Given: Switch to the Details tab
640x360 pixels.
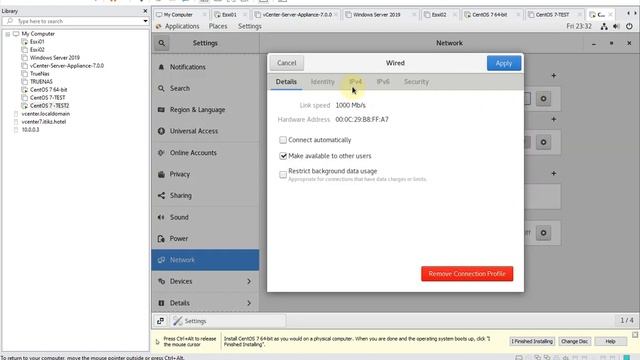Looking at the screenshot, I should pyautogui.click(x=286, y=82).
